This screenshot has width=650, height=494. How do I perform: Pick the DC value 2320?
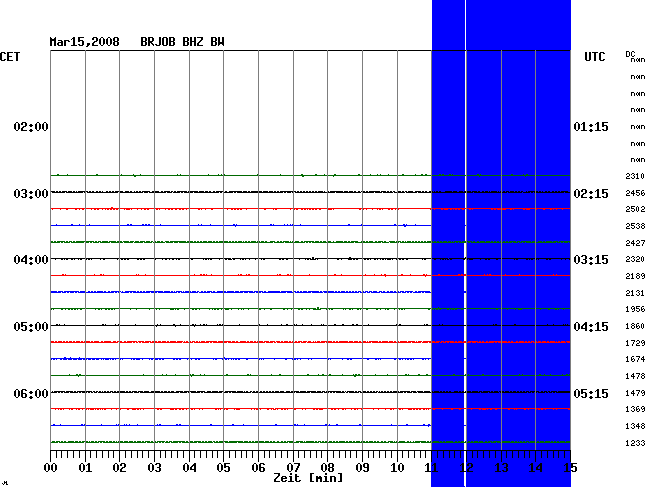[x=635, y=259]
